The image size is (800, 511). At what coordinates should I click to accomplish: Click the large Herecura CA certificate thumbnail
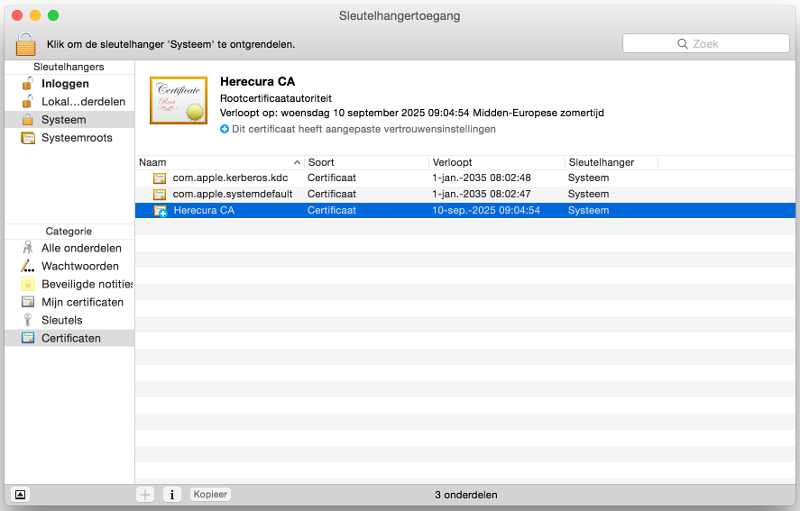click(x=178, y=100)
